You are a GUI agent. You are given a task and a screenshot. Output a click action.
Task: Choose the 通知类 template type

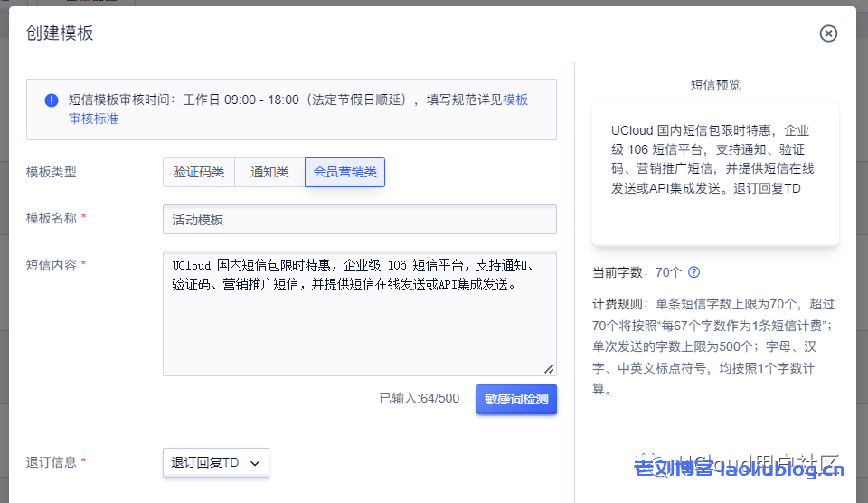(x=269, y=172)
